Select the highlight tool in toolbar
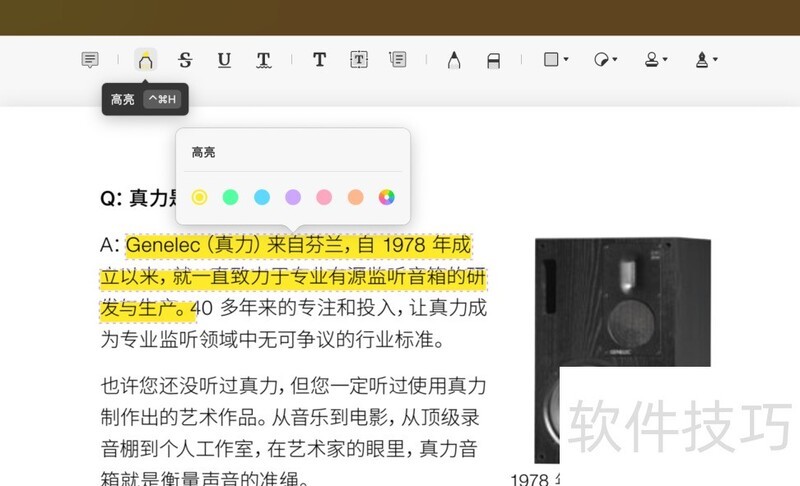Image resolution: width=800 pixels, height=486 pixels. point(146,60)
